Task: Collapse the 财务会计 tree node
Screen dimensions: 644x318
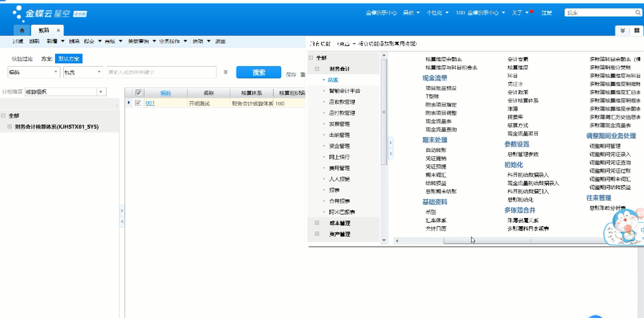Action: [x=317, y=69]
